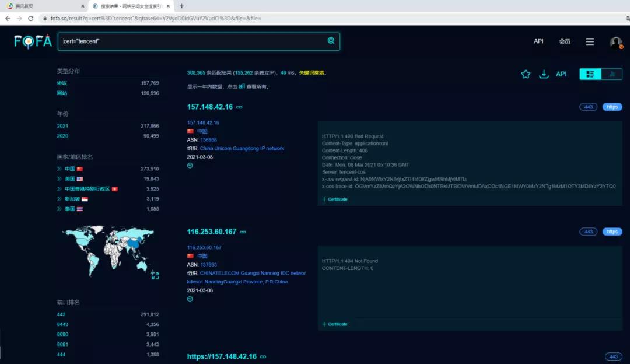Click the 美国 country filter link

70,179
